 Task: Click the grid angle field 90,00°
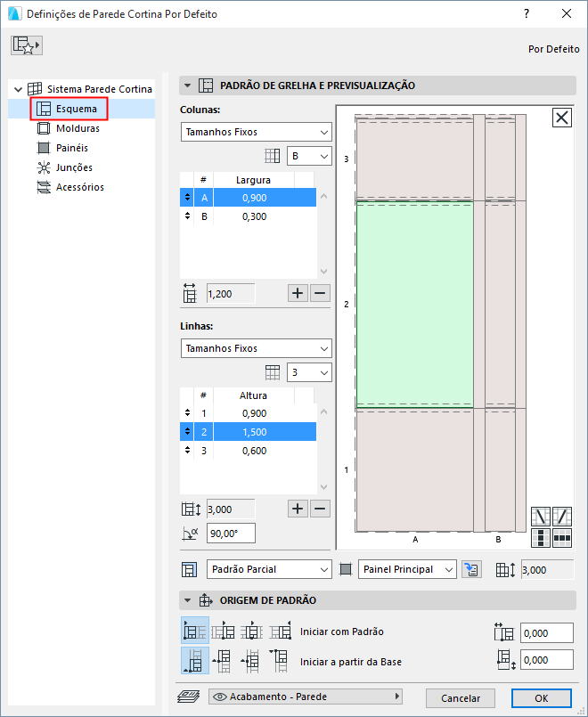231,534
